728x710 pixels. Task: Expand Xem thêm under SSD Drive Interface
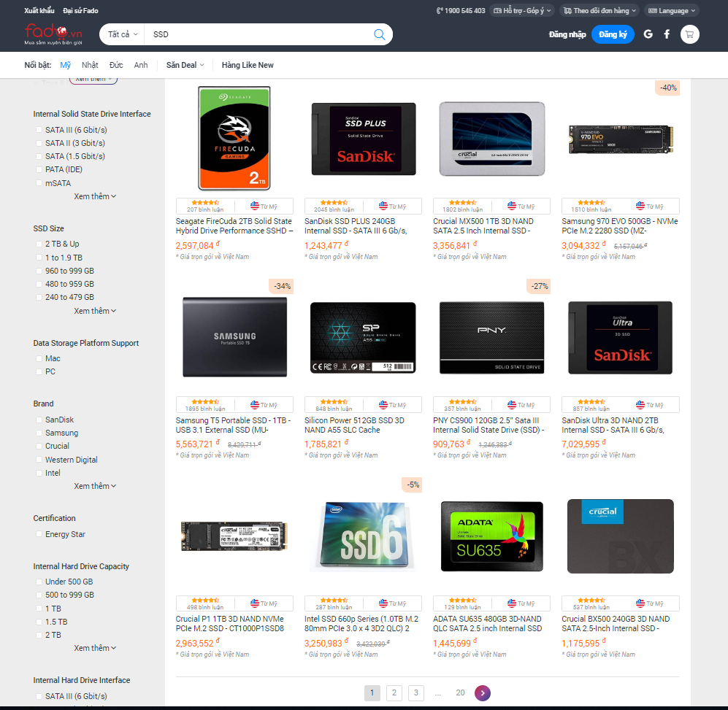point(95,196)
